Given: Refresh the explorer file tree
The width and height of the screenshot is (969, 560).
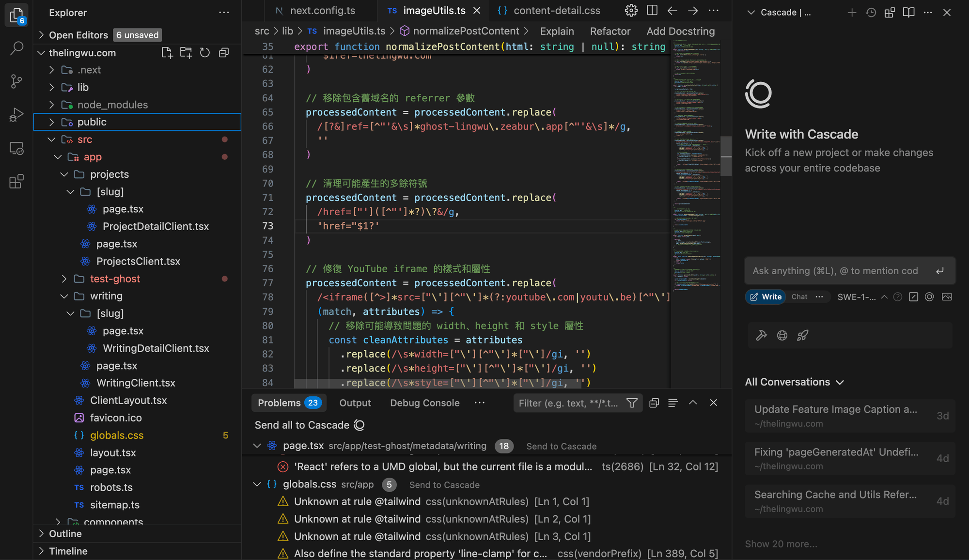Looking at the screenshot, I should [x=205, y=53].
